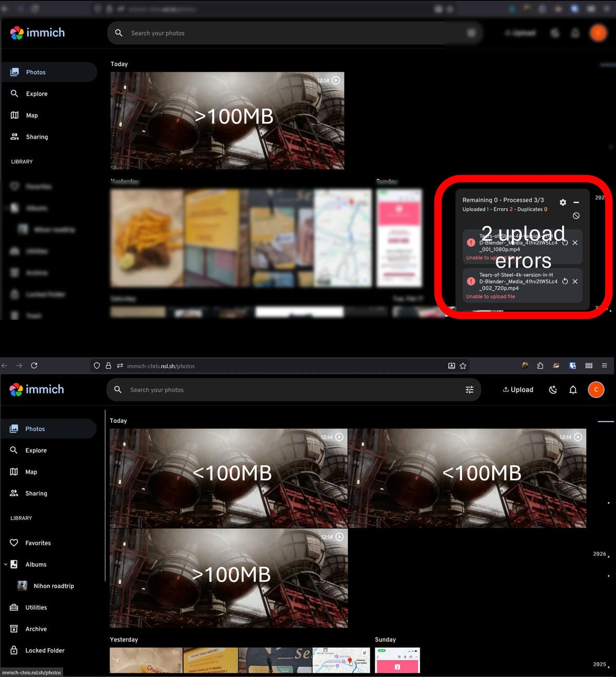
Task: Click the Upload button in the header
Action: 518,390
